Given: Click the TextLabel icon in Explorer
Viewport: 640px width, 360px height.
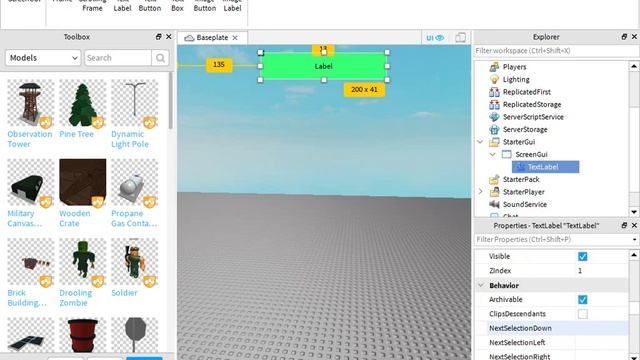Looking at the screenshot, I should (519, 167).
